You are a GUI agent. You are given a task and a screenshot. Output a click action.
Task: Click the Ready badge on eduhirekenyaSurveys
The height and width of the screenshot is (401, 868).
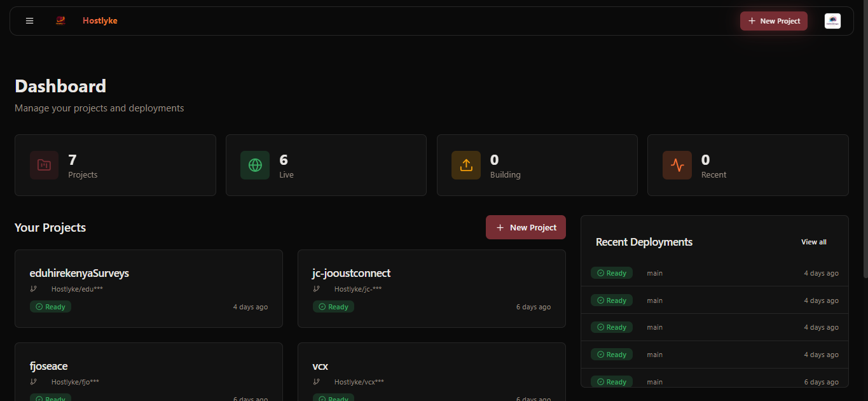[50, 306]
